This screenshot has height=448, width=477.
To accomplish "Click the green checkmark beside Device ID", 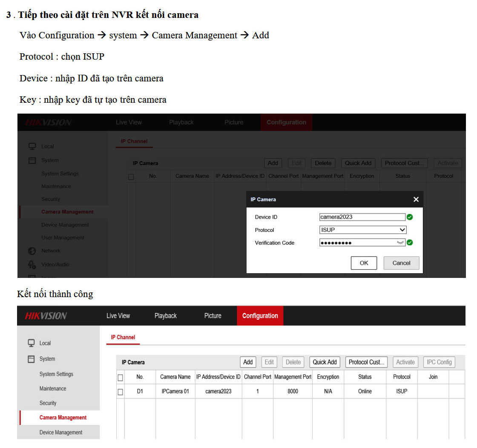I will tap(409, 217).
